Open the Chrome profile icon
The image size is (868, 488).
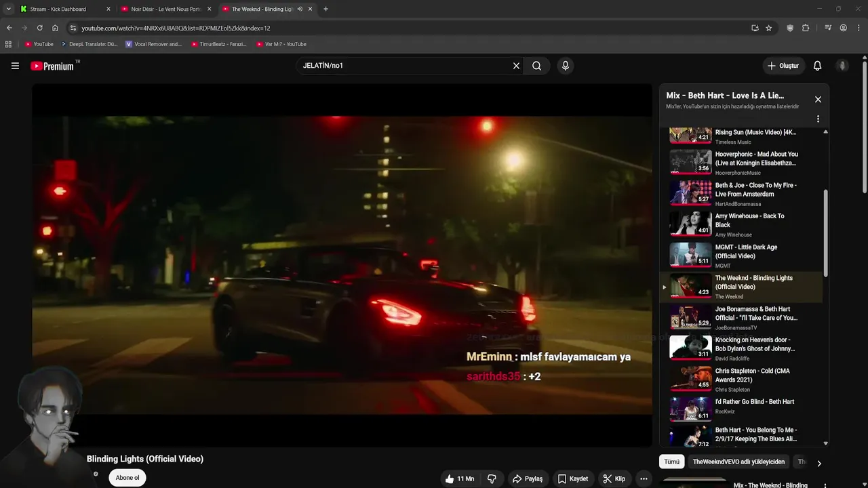pyautogui.click(x=843, y=28)
